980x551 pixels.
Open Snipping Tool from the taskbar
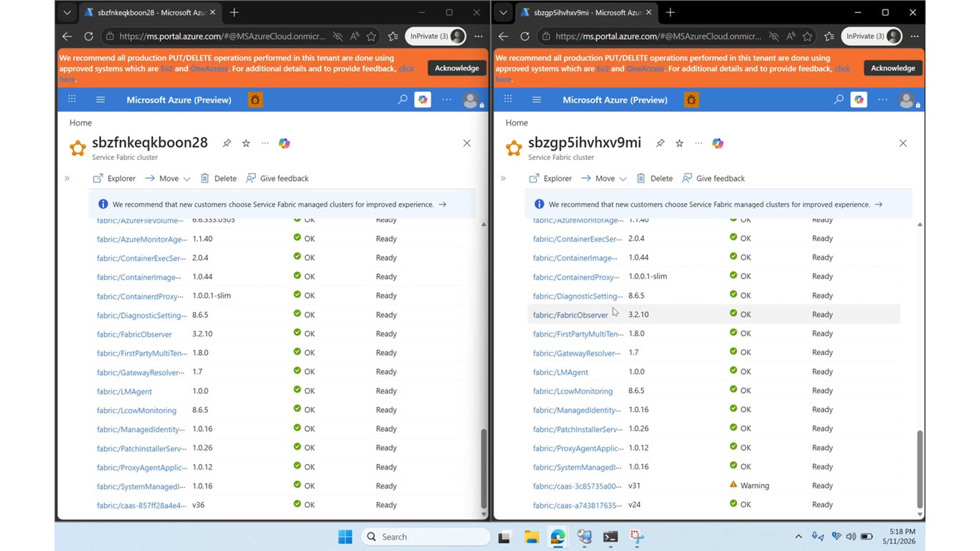637,537
